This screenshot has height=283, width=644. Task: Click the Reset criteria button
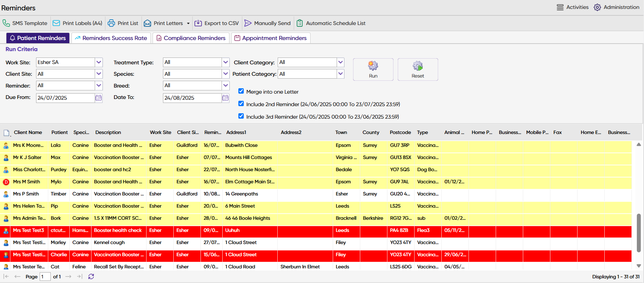pyautogui.click(x=417, y=69)
